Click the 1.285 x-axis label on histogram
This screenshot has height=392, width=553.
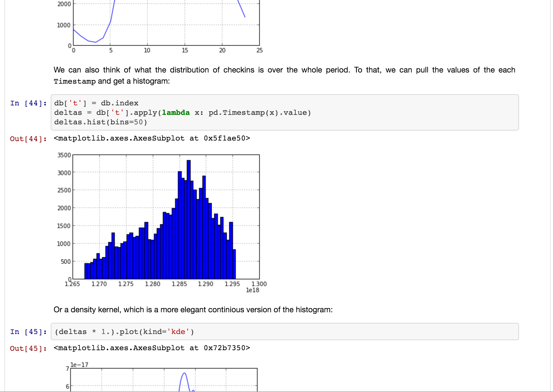[x=179, y=284]
